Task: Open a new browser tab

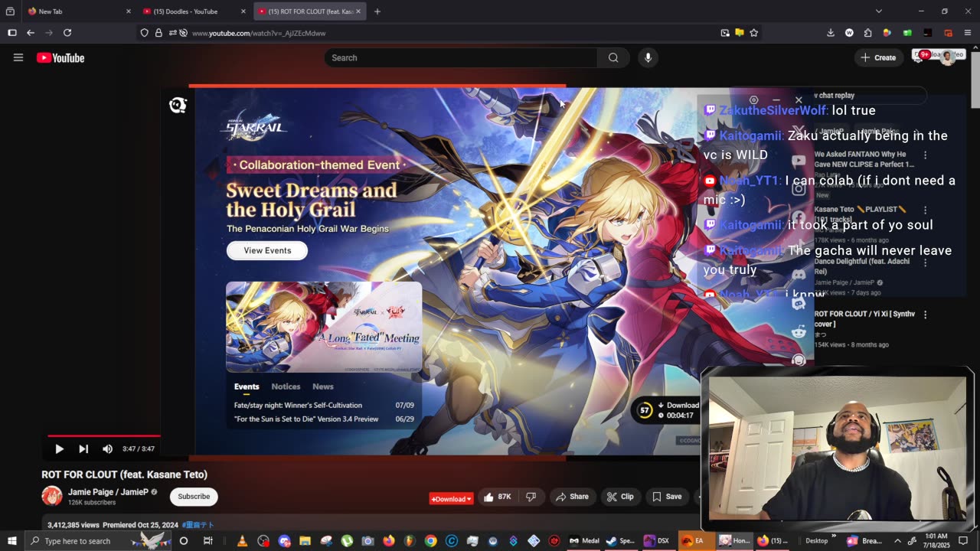Action: tap(377, 11)
